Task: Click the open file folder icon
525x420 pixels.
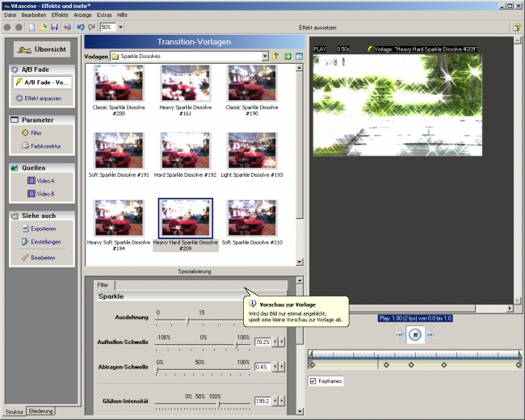Action: point(43,27)
